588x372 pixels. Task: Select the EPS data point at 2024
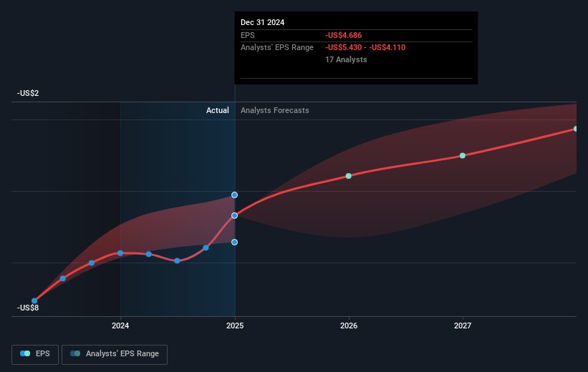pos(120,253)
